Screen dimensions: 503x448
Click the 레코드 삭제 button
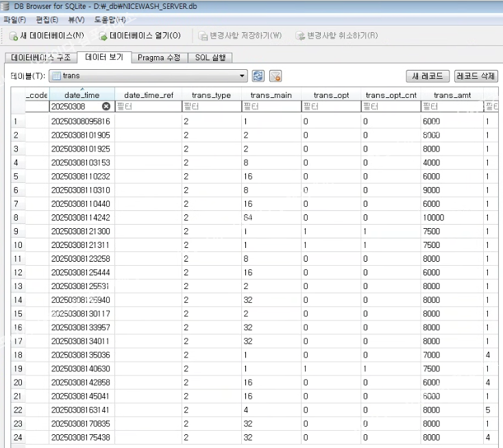476,76
